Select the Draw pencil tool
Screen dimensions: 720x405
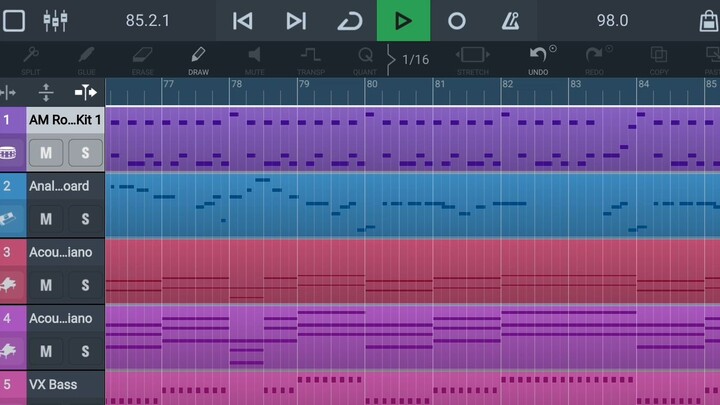tap(197, 58)
